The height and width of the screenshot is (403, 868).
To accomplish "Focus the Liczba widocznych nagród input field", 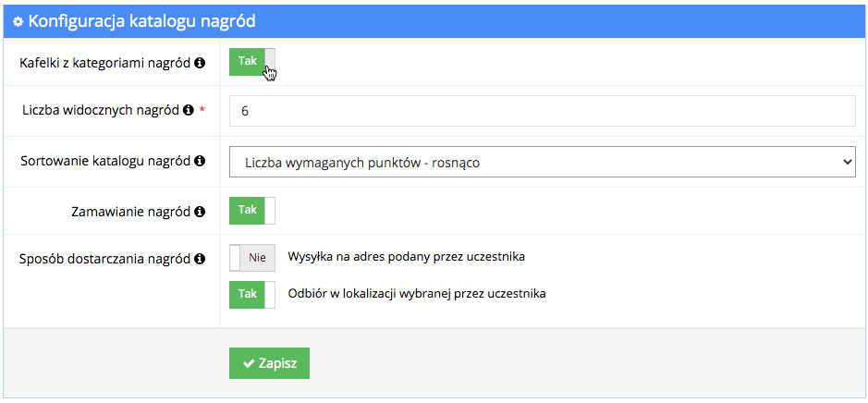I will 543,111.
